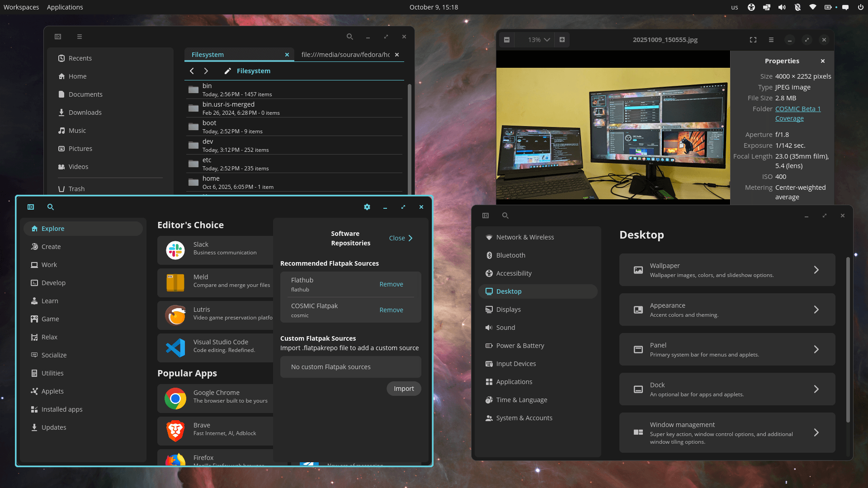Image resolution: width=868 pixels, height=488 pixels.
Task: Open the 13% zoom level dropdown
Action: coord(538,40)
